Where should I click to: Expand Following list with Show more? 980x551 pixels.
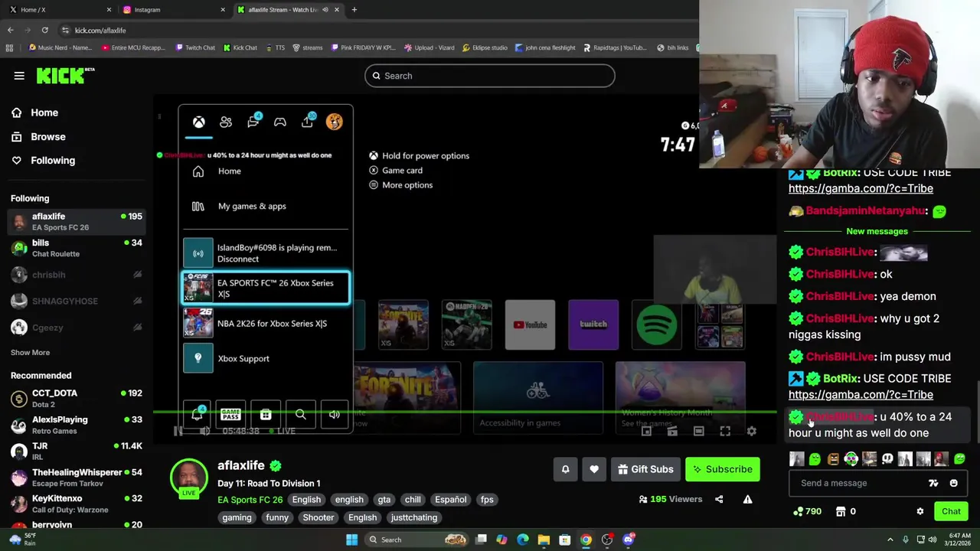30,352
